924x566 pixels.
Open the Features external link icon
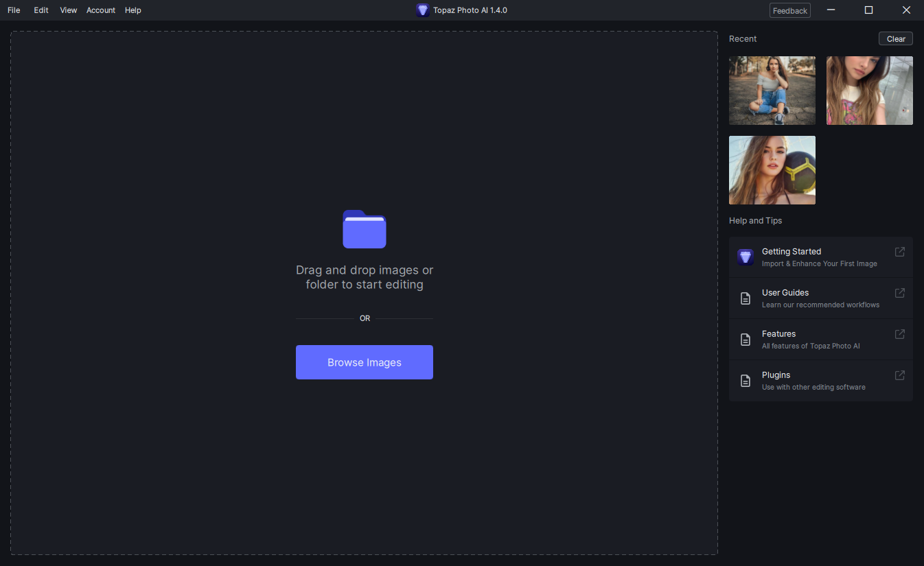(900, 334)
